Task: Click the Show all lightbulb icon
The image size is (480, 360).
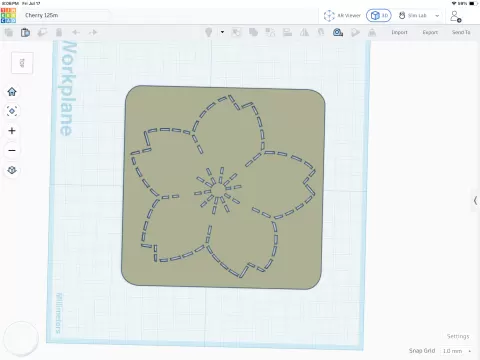Action: point(209,32)
